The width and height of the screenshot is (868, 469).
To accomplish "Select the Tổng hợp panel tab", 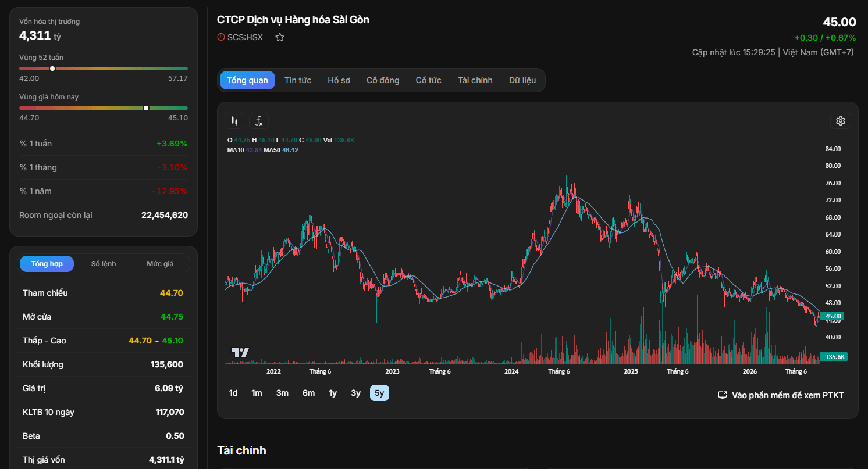I will click(x=47, y=264).
